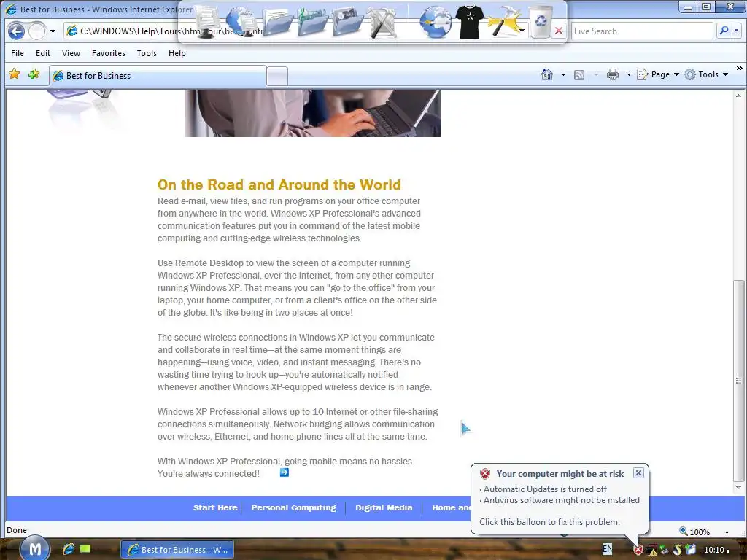Image resolution: width=747 pixels, height=560 pixels.
Task: Open the Personal Computing link
Action: [x=293, y=508]
